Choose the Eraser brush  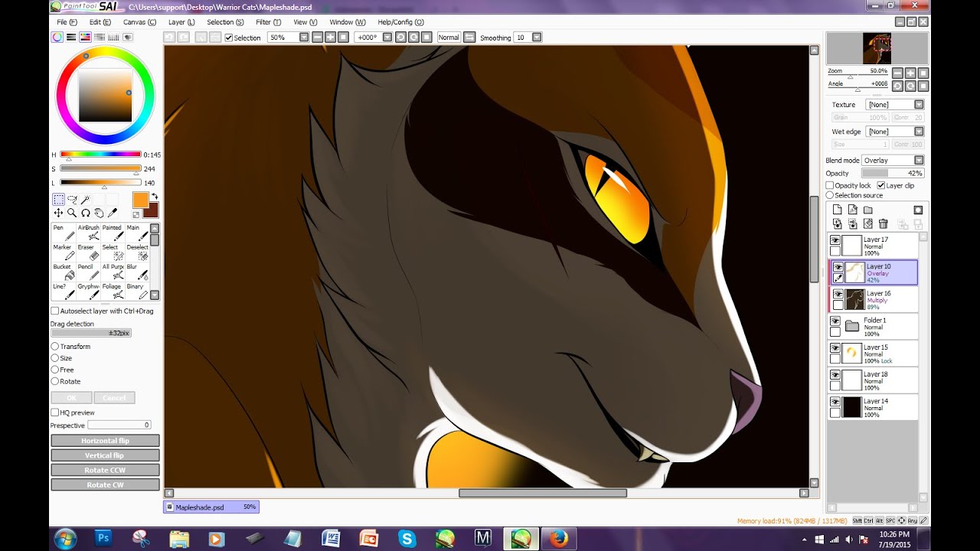[x=88, y=253]
